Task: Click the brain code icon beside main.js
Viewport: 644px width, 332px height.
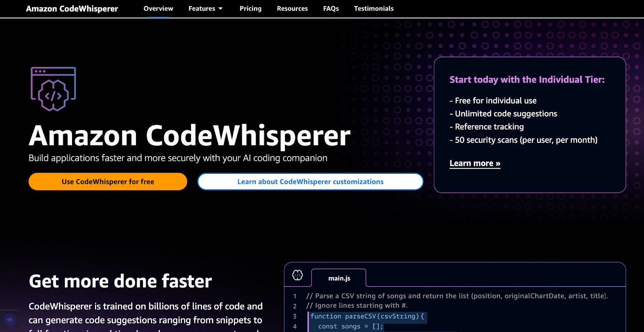Action: [x=297, y=275]
